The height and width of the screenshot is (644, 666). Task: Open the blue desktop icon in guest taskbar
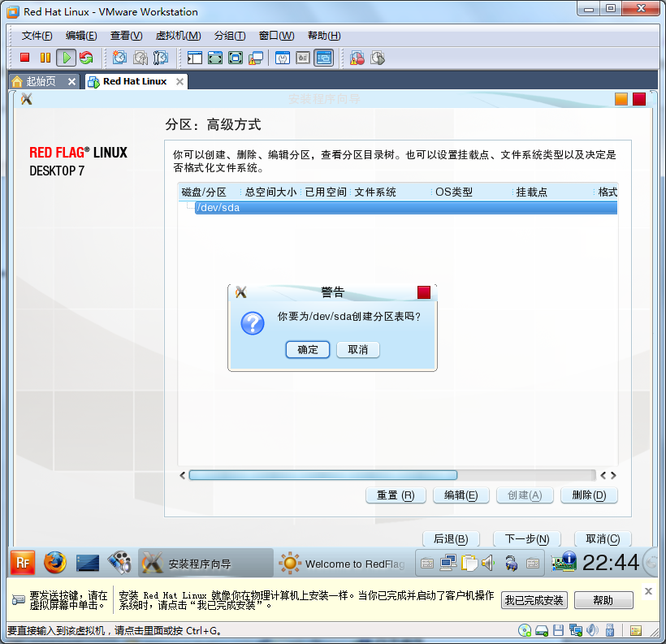click(x=88, y=564)
